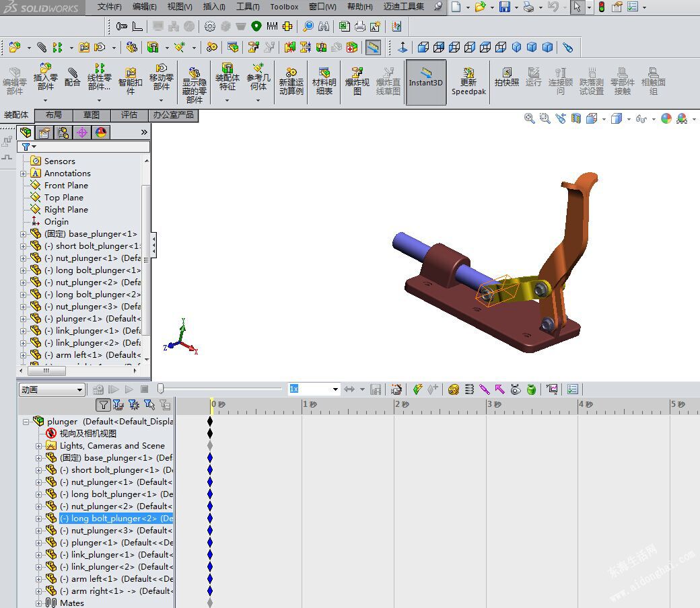Select Origin in the feature tree
The image size is (700, 608).
click(x=57, y=222)
